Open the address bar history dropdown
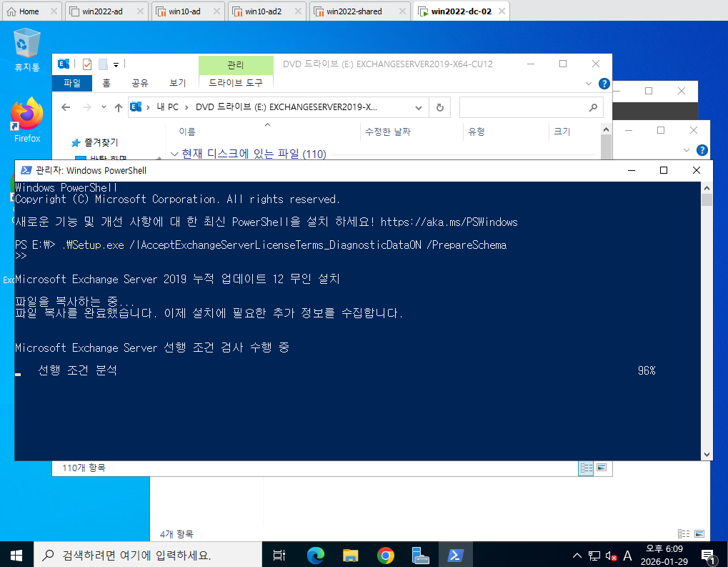The height and width of the screenshot is (567, 728). point(419,108)
